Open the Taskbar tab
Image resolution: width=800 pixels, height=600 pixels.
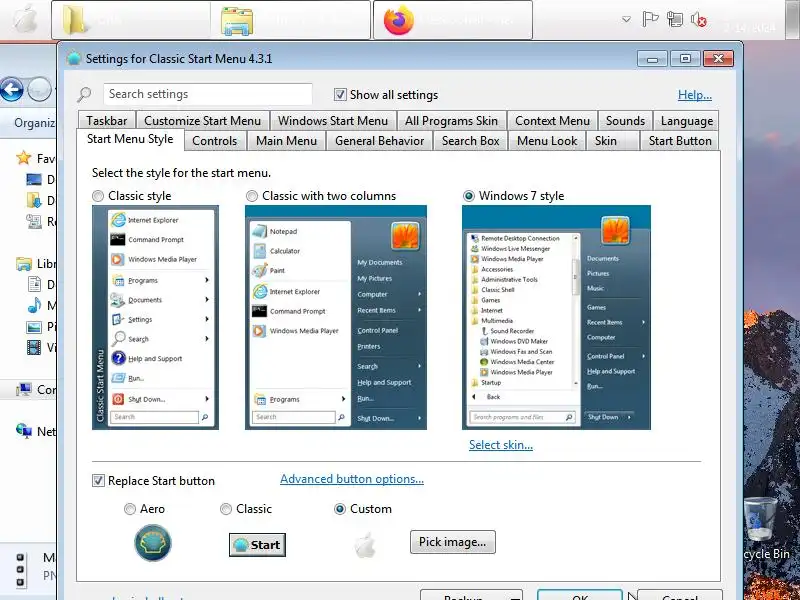107,121
